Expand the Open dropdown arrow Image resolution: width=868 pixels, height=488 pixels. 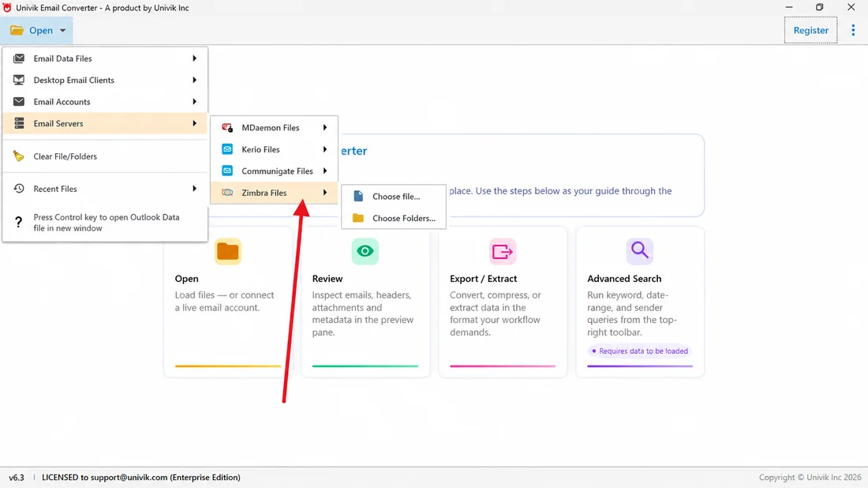tap(62, 31)
